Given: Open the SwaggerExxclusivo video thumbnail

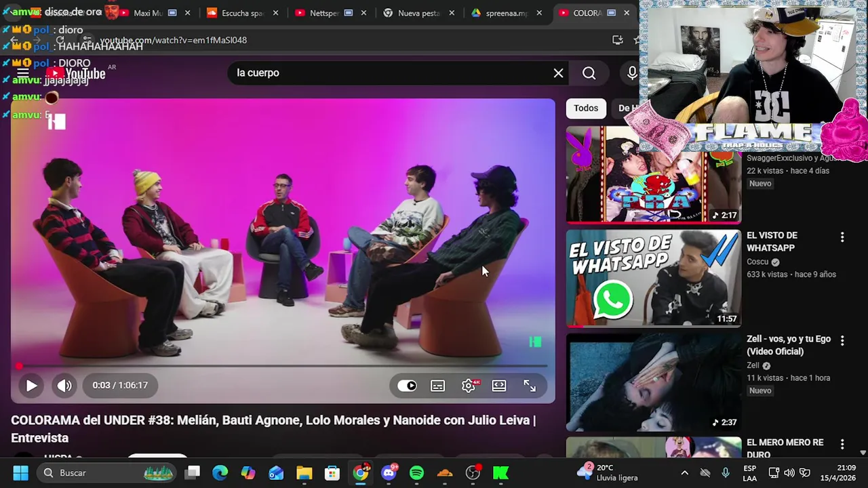Looking at the screenshot, I should coord(654,175).
